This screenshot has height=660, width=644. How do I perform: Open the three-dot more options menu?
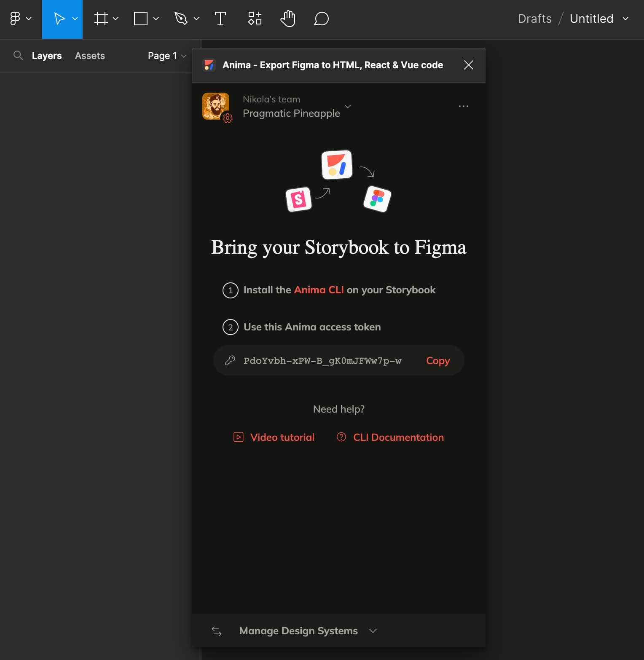[463, 106]
